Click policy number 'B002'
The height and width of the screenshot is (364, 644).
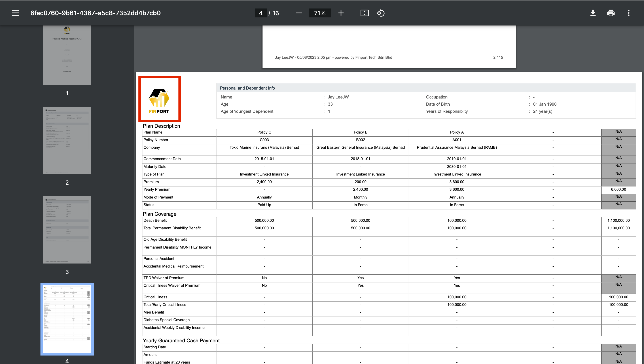360,140
